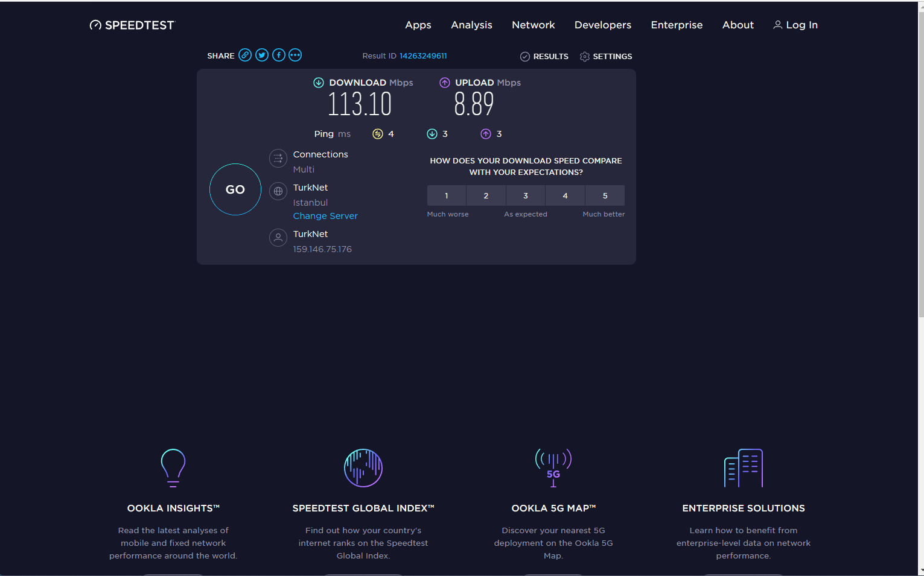
Task: Click the upload ping icon
Action: click(486, 134)
